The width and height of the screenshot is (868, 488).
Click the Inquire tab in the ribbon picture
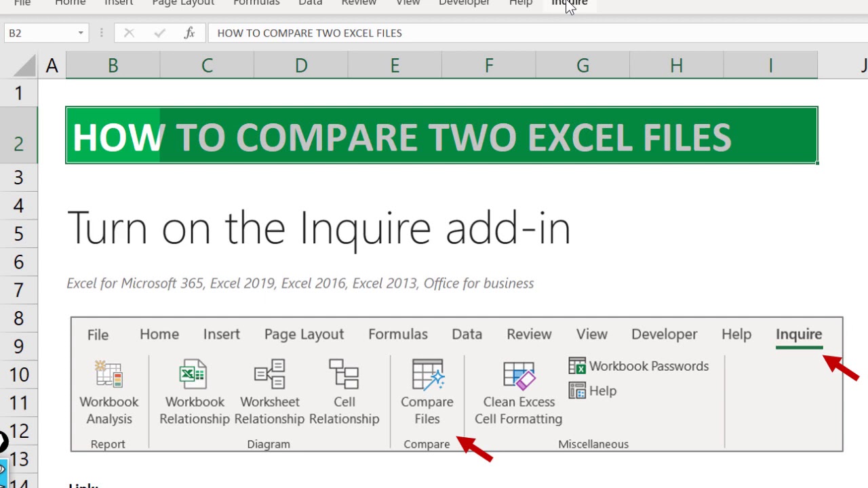[799, 334]
